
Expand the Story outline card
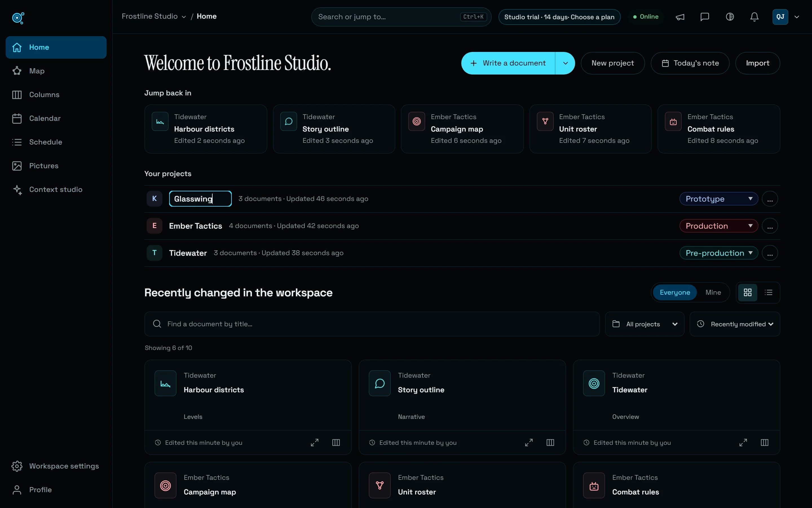[x=529, y=443]
